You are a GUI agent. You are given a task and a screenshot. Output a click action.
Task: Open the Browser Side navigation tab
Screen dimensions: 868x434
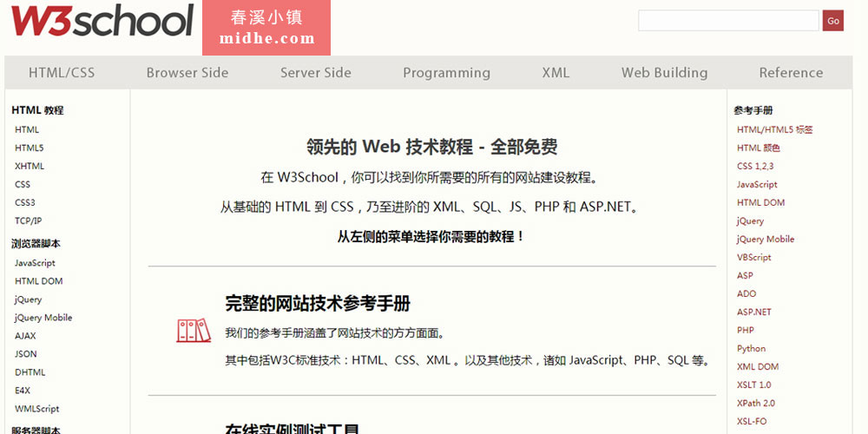pos(187,73)
